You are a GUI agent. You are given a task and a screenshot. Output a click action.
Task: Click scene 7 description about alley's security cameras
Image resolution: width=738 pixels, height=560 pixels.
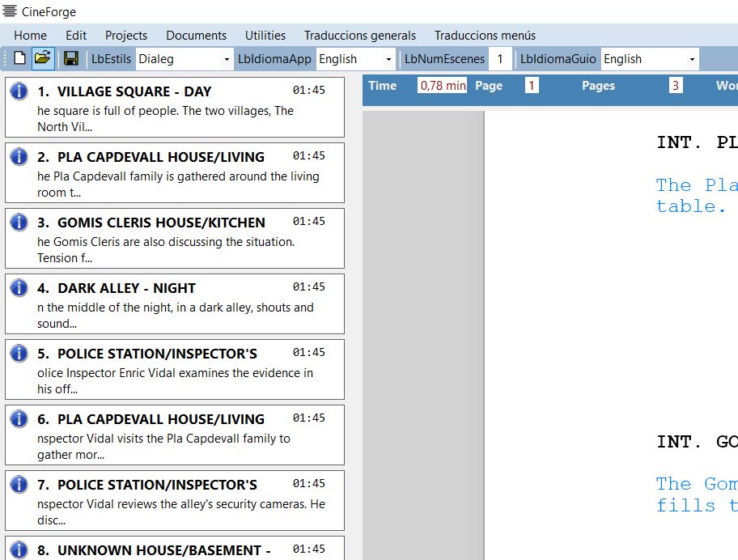tap(181, 511)
